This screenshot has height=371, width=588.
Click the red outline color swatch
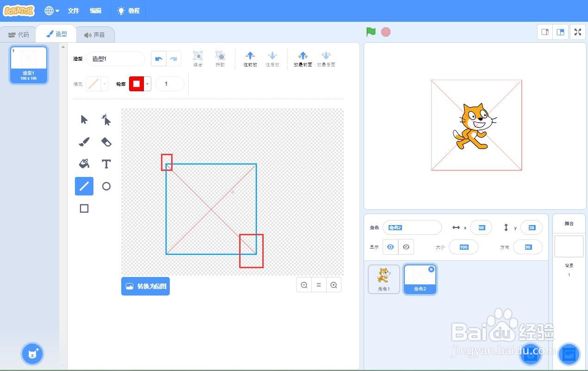point(136,84)
